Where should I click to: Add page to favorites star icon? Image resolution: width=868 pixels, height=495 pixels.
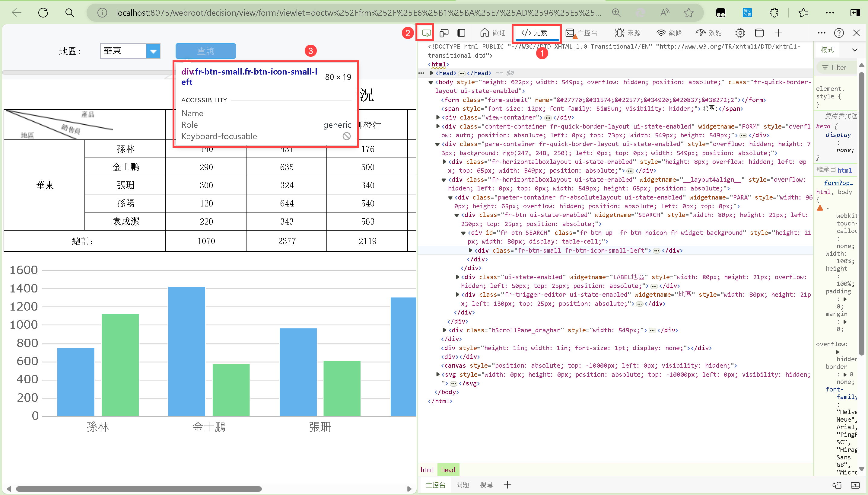tap(688, 13)
